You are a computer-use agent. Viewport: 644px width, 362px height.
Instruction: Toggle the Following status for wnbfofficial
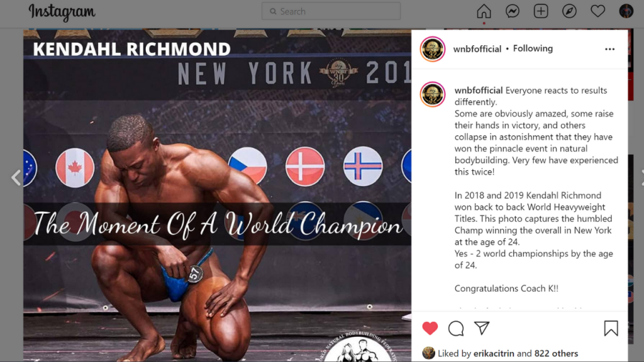pos(533,48)
